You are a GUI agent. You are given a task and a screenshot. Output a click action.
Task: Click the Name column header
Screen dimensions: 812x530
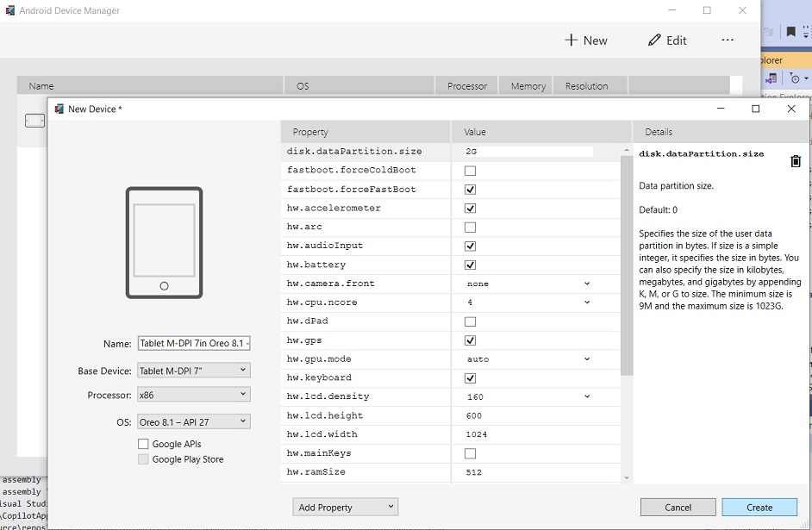[150, 86]
